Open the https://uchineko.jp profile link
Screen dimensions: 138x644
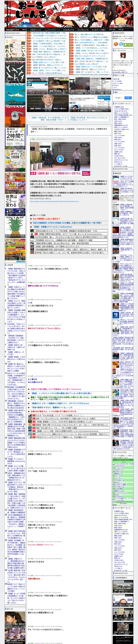point(119,70)
